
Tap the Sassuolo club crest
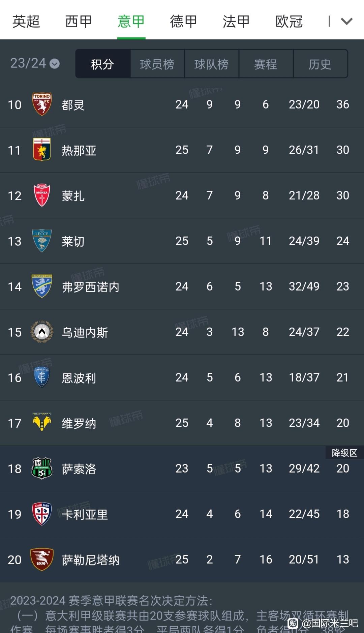[42, 469]
